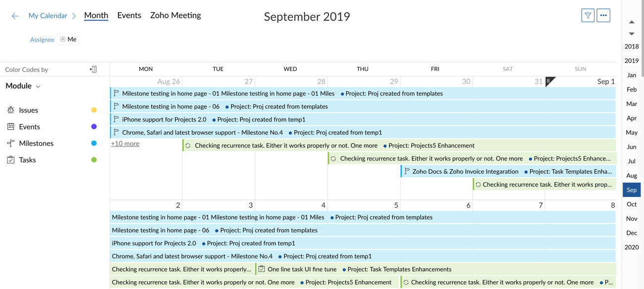The height and width of the screenshot is (289, 644).
Task: Switch to the Zoho Meeting tab
Action: click(x=175, y=15)
